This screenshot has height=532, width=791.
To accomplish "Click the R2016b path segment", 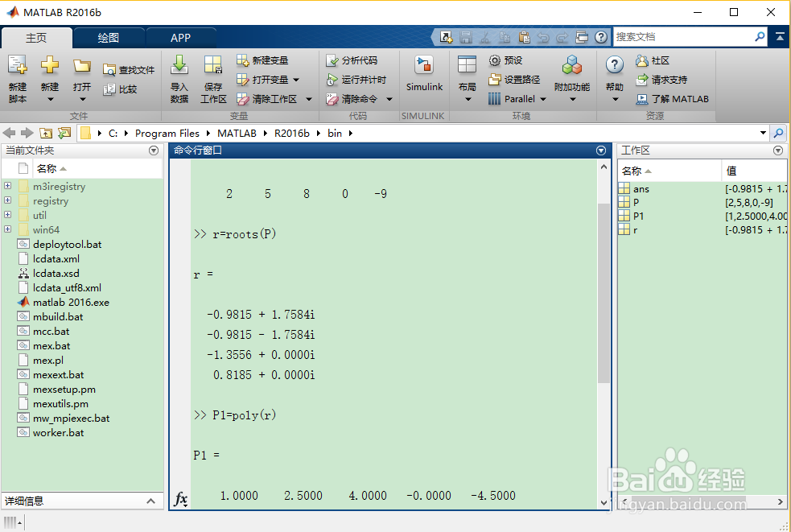I will [291, 134].
